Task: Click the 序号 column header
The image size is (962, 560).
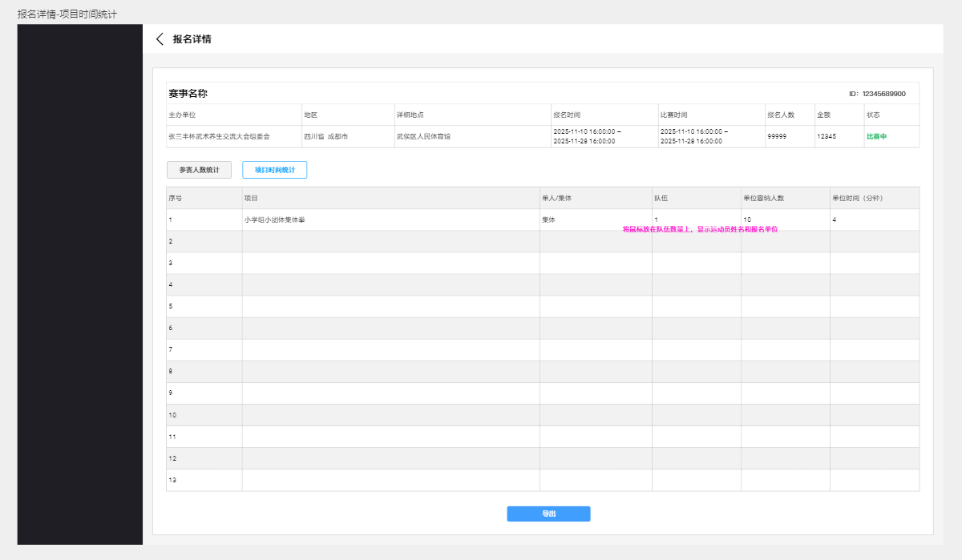Action: (x=176, y=198)
